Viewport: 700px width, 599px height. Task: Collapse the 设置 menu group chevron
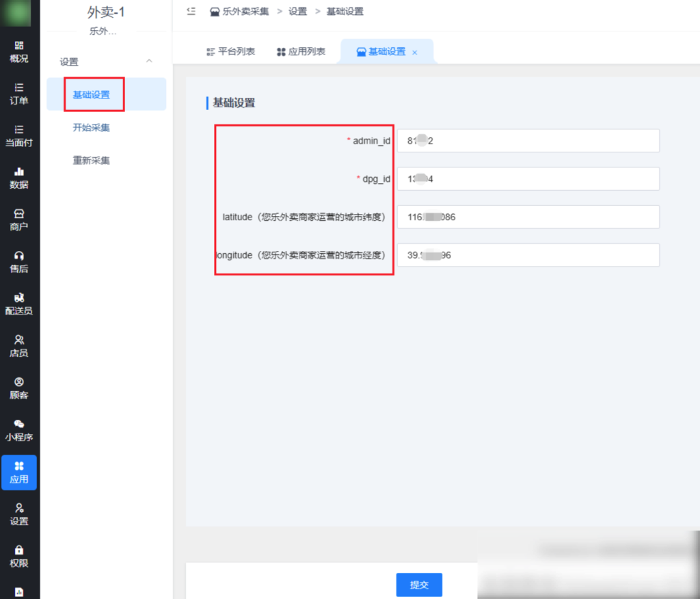[149, 61]
